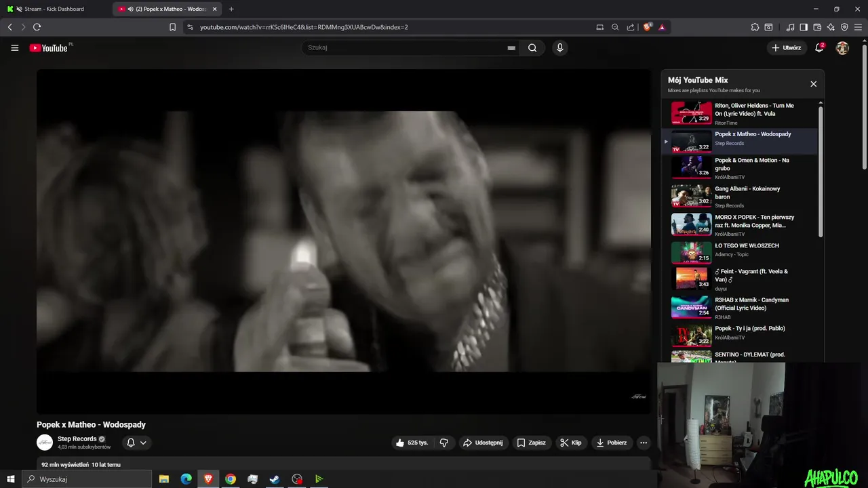This screenshot has height=488, width=868.
Task: Launch Microsoft Edge from the taskbar
Action: 186,479
